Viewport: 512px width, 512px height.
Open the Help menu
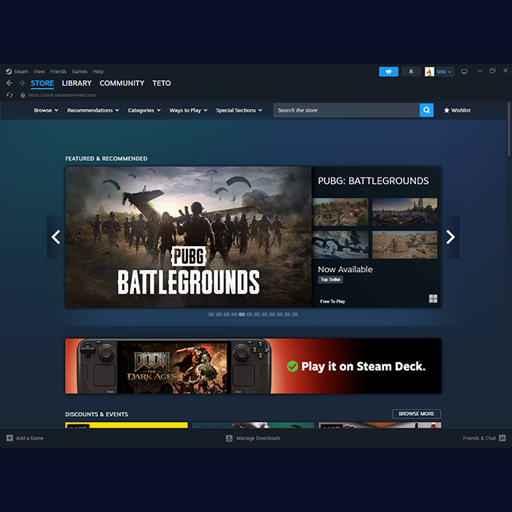tap(98, 72)
